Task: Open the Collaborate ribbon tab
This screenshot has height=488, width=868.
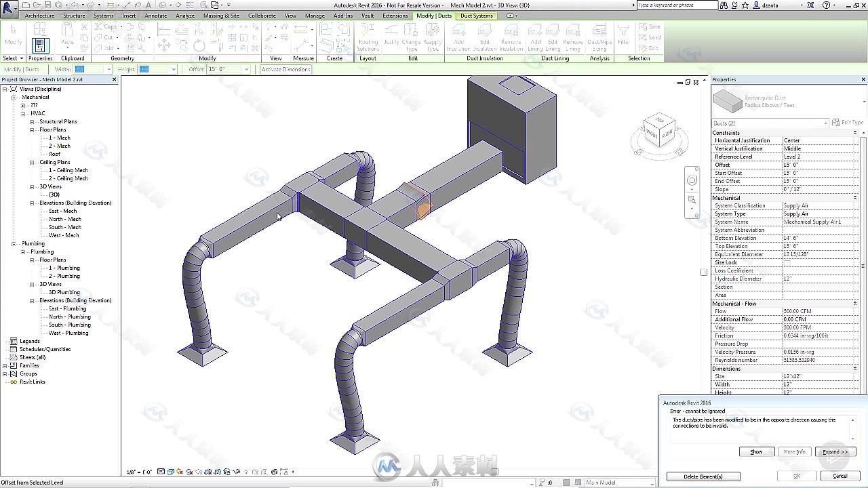Action: pos(262,16)
